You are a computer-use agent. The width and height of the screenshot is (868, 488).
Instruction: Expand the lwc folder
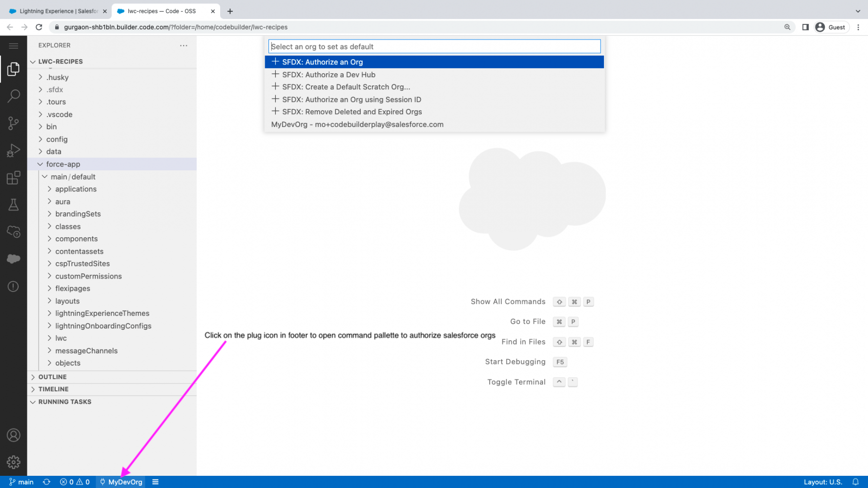[x=112, y=338]
